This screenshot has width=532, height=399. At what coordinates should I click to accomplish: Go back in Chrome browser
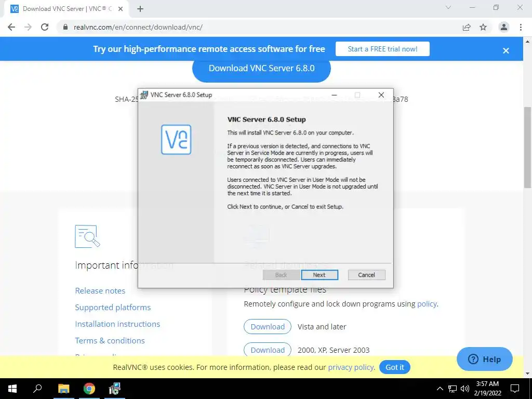point(11,27)
